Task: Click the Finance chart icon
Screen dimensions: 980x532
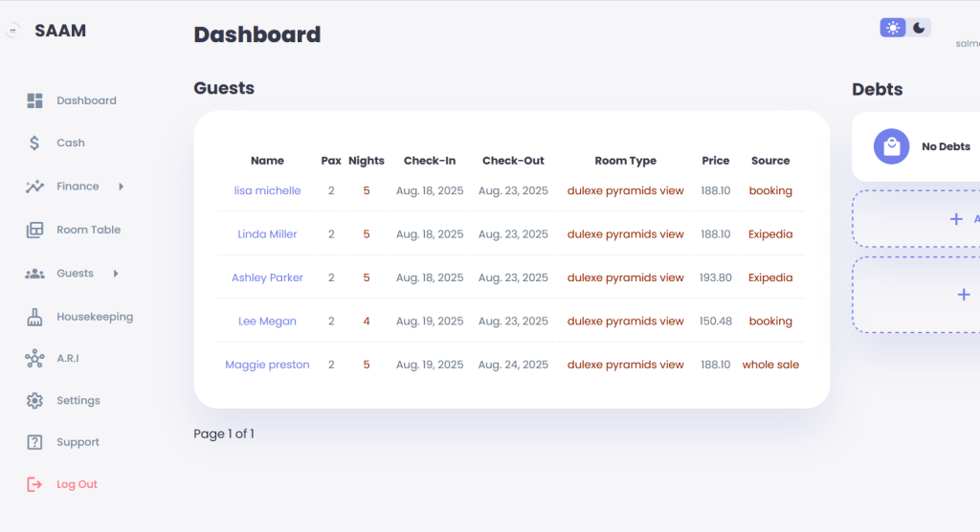Action: pyautogui.click(x=34, y=187)
